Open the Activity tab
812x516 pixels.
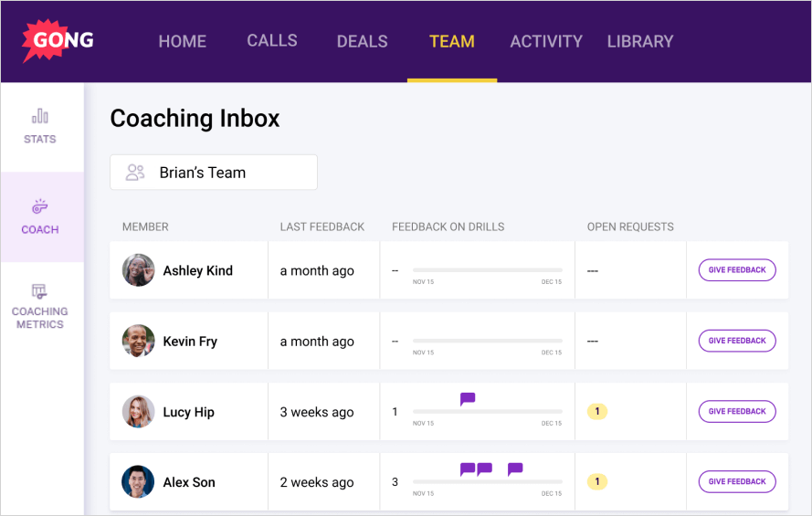click(x=546, y=41)
